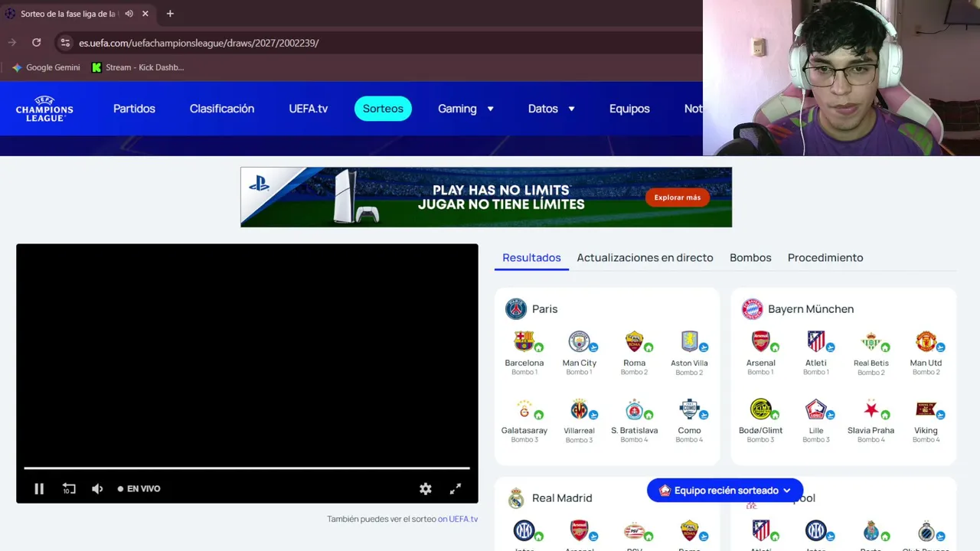Select the Arsenal crest under Bayern München
980x551 pixels.
coord(760,341)
